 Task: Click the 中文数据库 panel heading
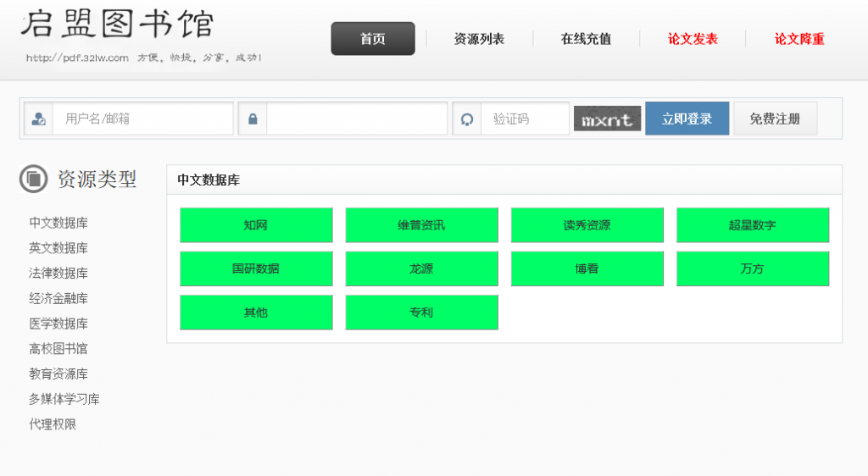click(209, 180)
